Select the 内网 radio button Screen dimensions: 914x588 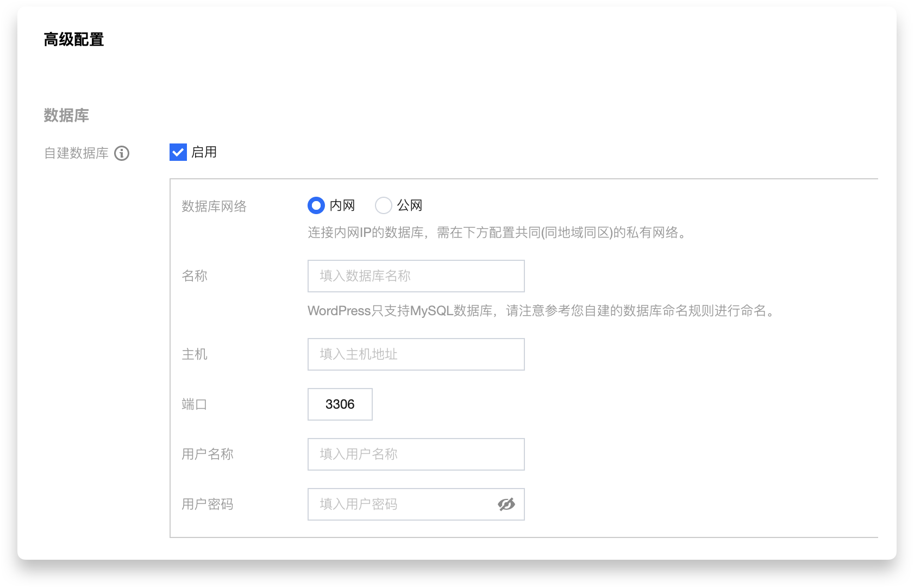(316, 205)
